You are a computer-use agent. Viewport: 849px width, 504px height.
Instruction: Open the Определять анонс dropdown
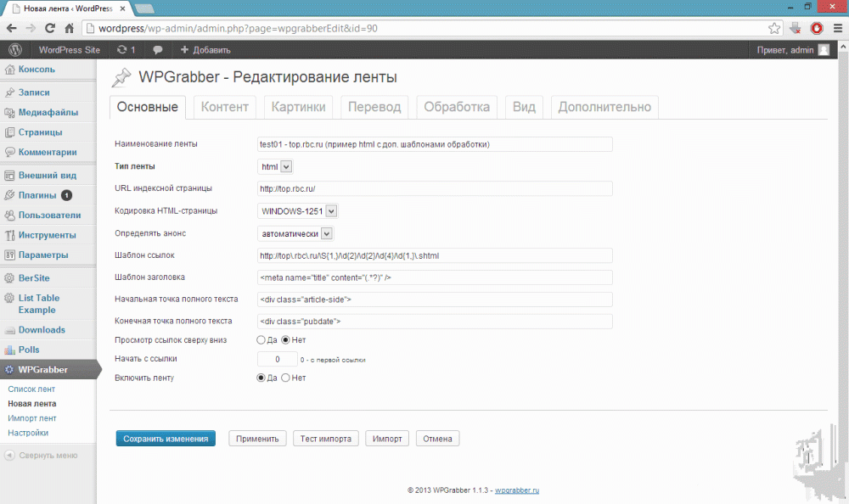click(x=295, y=233)
